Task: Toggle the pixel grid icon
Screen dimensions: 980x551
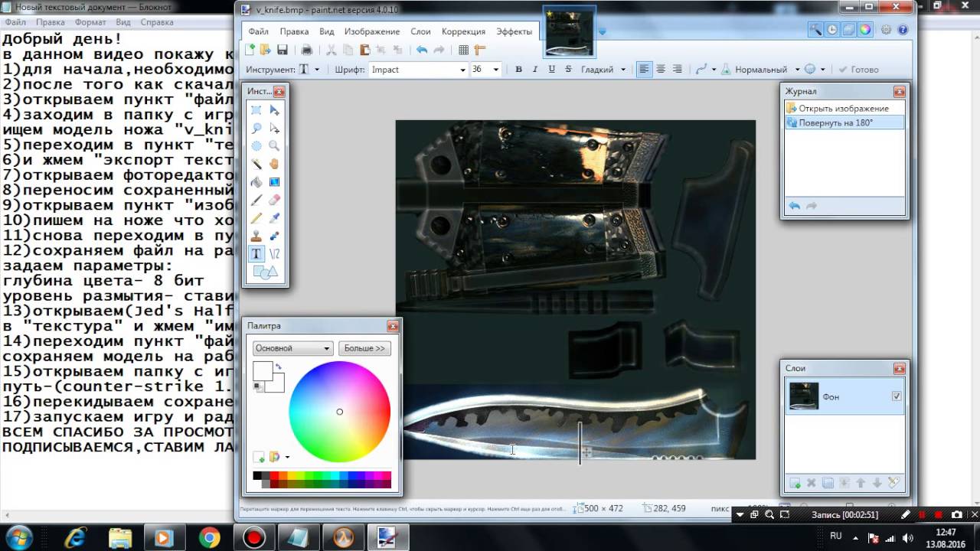Action: click(x=463, y=50)
